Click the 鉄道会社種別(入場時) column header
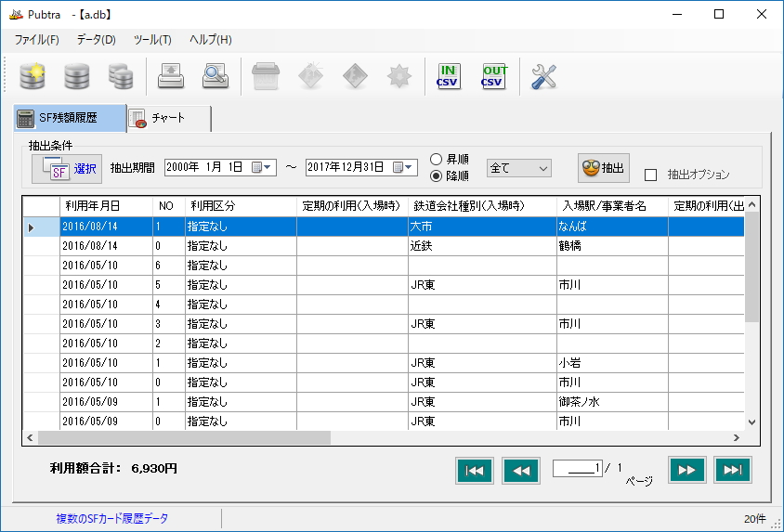The width and height of the screenshot is (784, 532). 482,206
